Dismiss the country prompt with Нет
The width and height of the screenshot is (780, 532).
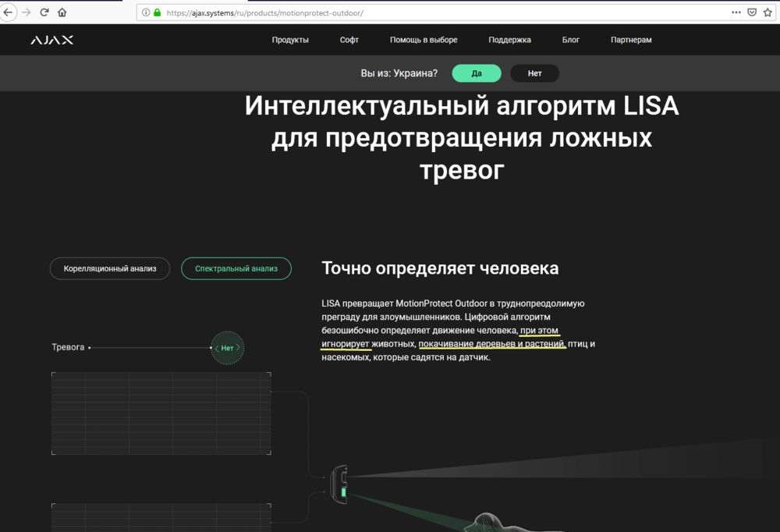click(534, 73)
